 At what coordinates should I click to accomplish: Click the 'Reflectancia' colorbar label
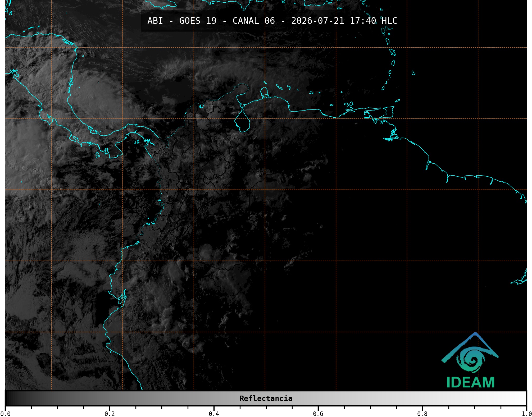(266, 398)
